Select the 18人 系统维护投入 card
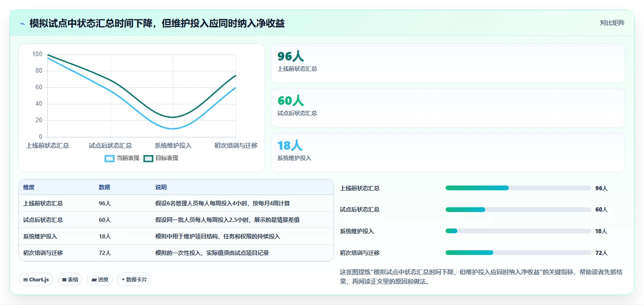 click(448, 152)
